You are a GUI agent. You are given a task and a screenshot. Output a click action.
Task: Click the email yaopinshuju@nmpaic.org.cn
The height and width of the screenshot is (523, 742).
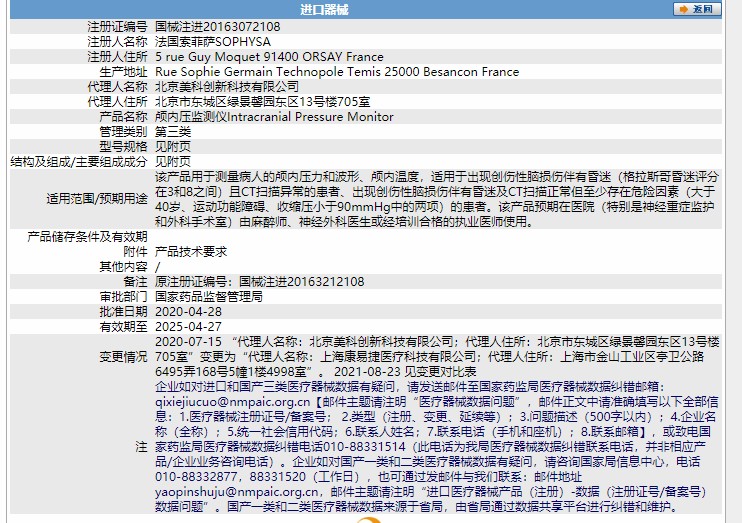pos(237,492)
